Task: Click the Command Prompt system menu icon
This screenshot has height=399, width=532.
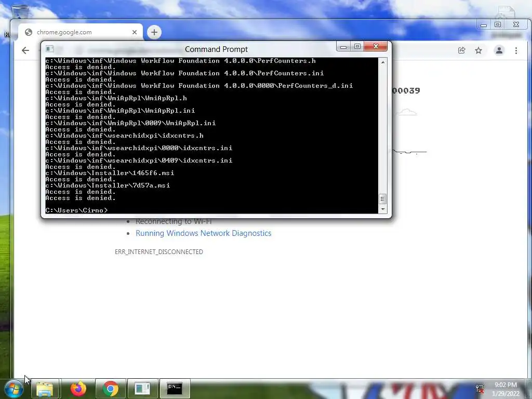Action: coord(49,49)
